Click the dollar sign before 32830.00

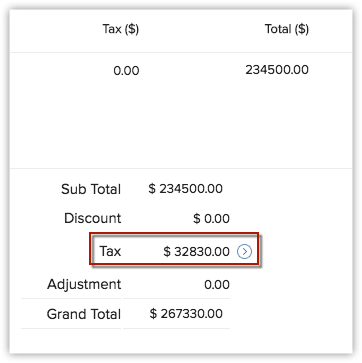click(167, 252)
